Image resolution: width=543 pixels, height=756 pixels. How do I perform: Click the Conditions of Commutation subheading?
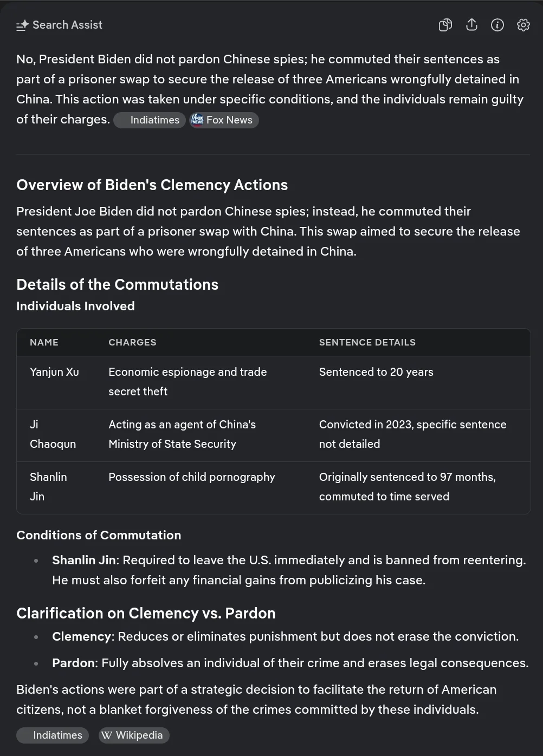(99, 535)
